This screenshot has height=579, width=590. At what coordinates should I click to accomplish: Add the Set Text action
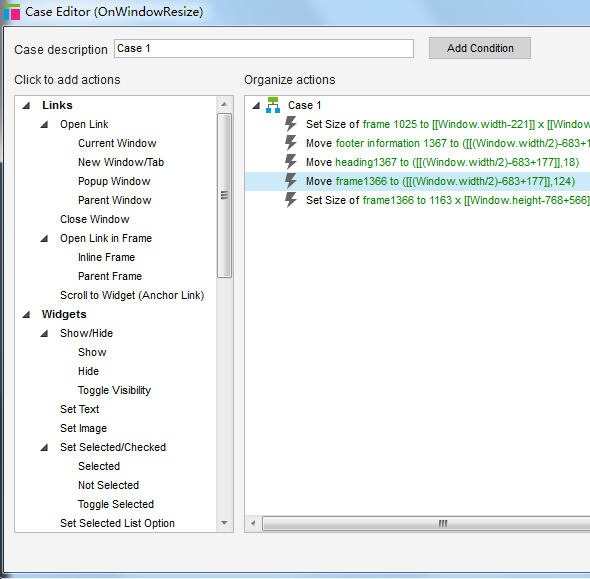79,409
